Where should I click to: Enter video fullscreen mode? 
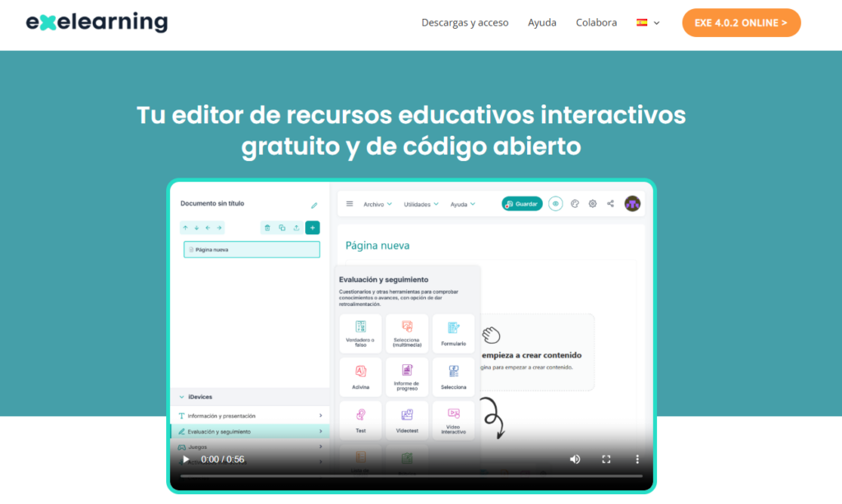coord(606,460)
